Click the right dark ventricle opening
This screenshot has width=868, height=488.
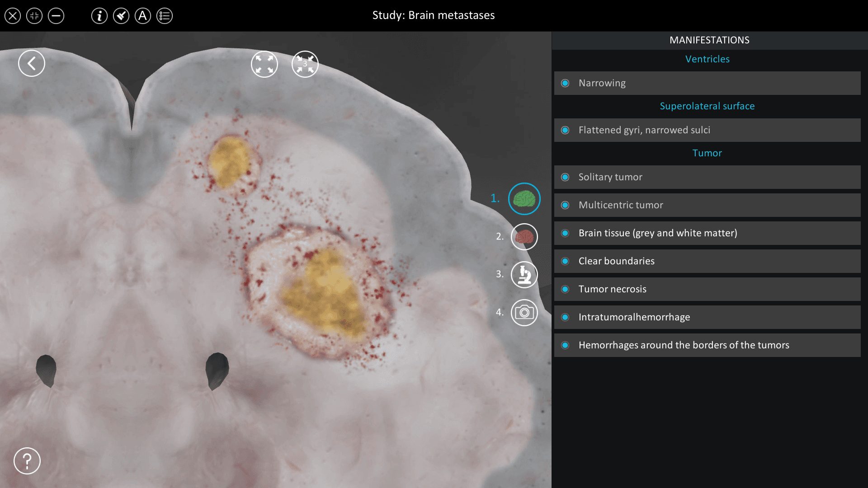click(217, 371)
